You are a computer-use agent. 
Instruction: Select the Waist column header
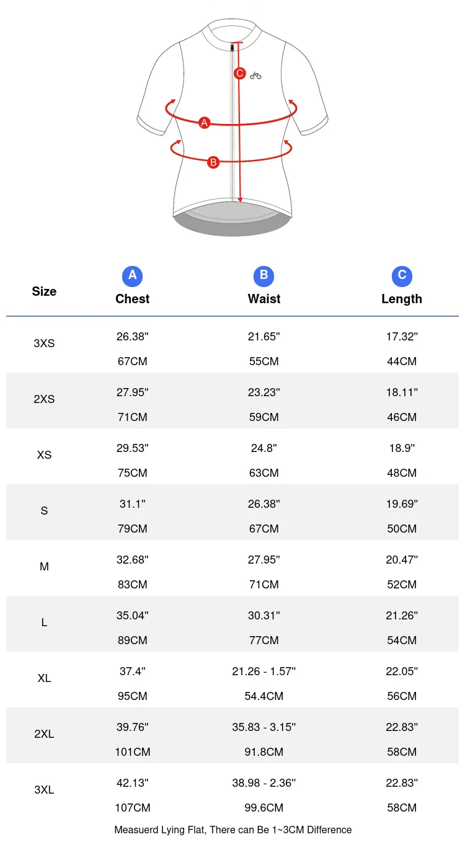[264, 299]
